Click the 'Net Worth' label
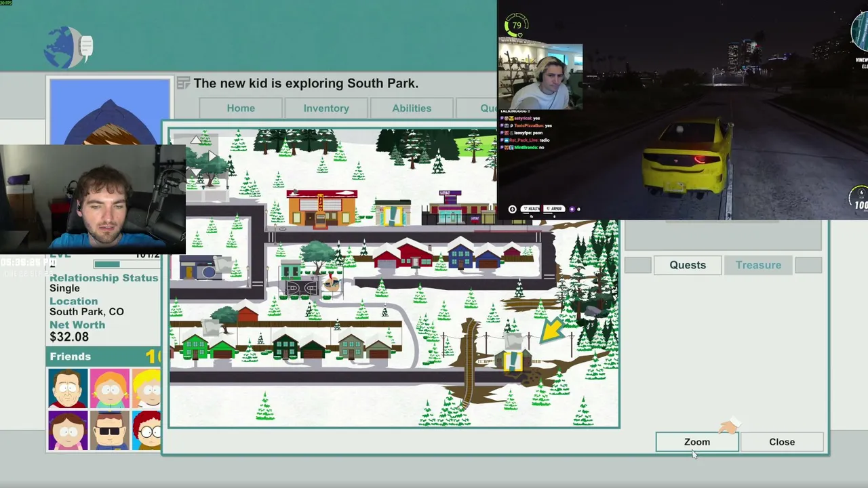 (77, 325)
